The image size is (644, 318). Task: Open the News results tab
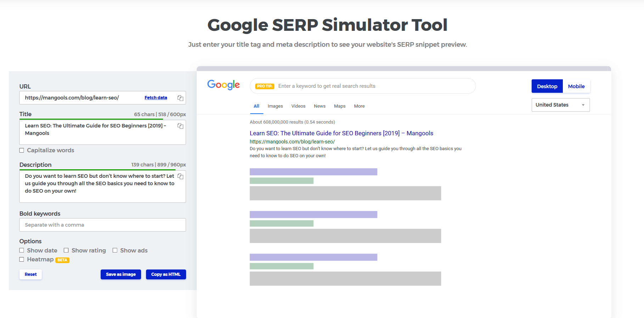(319, 106)
